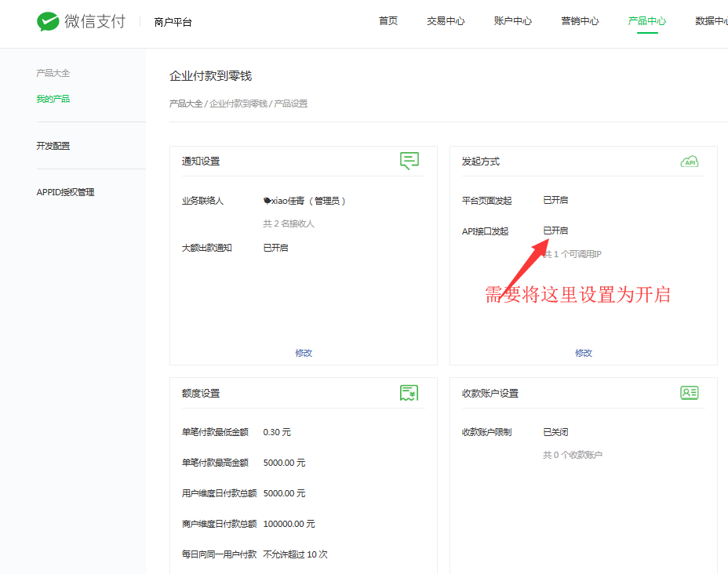Click 修改 under 发起方式 panel
Image resolution: width=728 pixels, height=574 pixels.
(x=584, y=353)
